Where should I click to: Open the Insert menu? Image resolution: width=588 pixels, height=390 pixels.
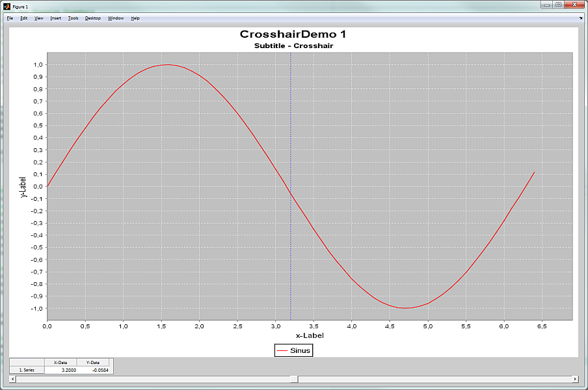[x=55, y=18]
